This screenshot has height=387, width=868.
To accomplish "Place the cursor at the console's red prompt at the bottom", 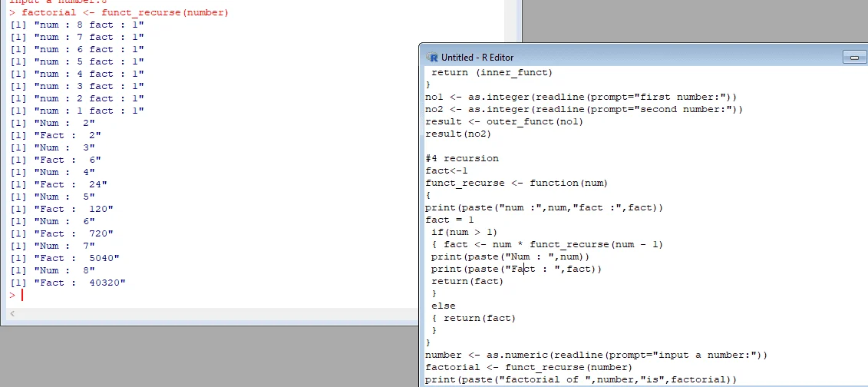I will pos(22,295).
